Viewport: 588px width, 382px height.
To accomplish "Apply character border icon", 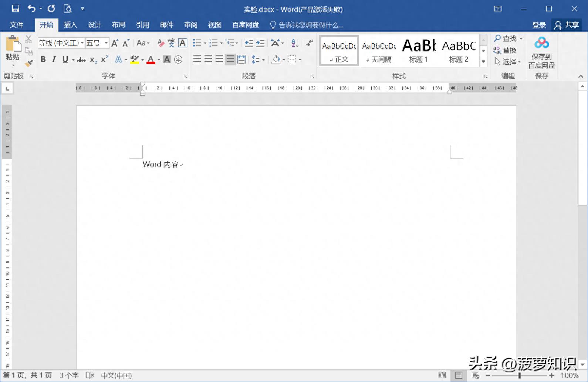I will (x=183, y=43).
